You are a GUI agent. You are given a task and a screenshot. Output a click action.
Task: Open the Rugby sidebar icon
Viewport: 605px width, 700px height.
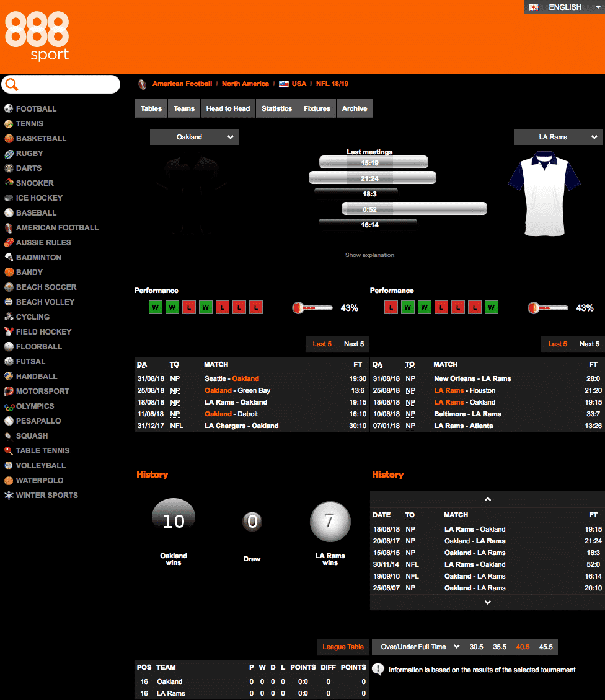point(9,154)
